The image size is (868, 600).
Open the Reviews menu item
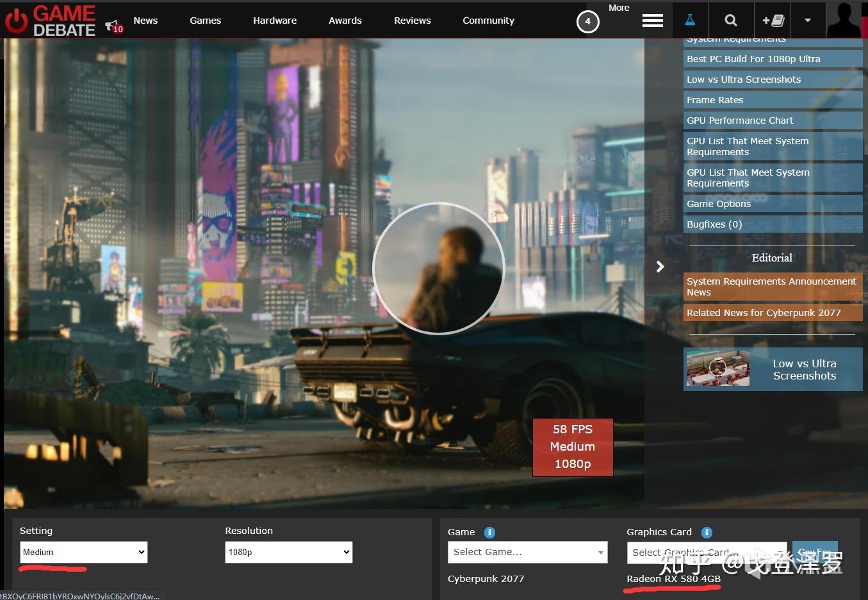pos(412,21)
